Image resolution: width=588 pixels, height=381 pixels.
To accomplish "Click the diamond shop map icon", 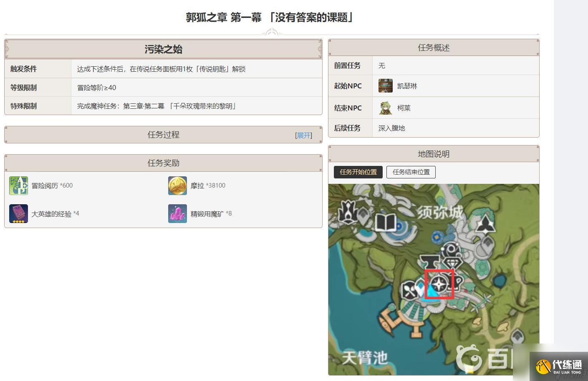I will point(452,264).
